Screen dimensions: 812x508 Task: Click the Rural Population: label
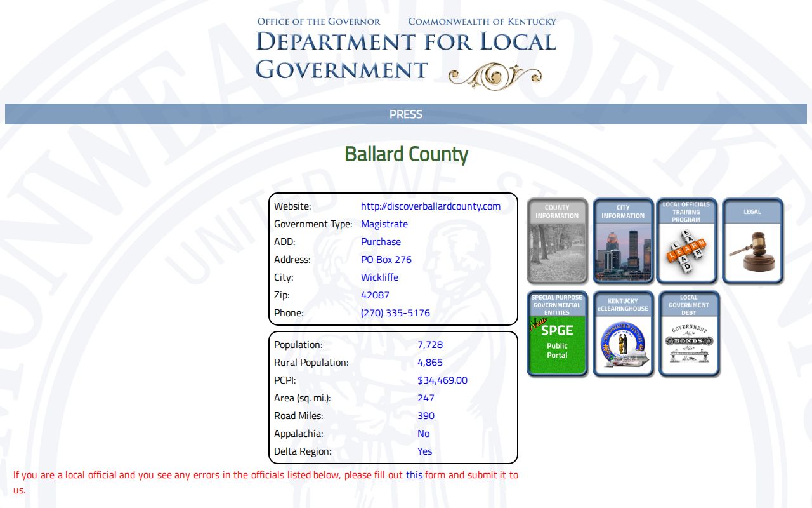pos(311,363)
